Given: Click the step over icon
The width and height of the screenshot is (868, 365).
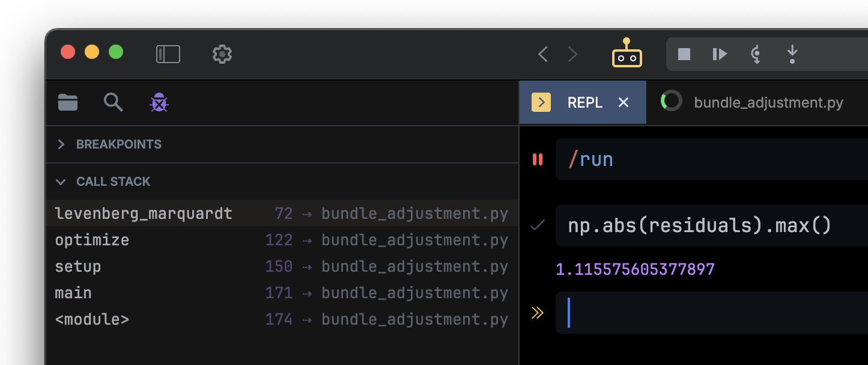Looking at the screenshot, I should [756, 54].
